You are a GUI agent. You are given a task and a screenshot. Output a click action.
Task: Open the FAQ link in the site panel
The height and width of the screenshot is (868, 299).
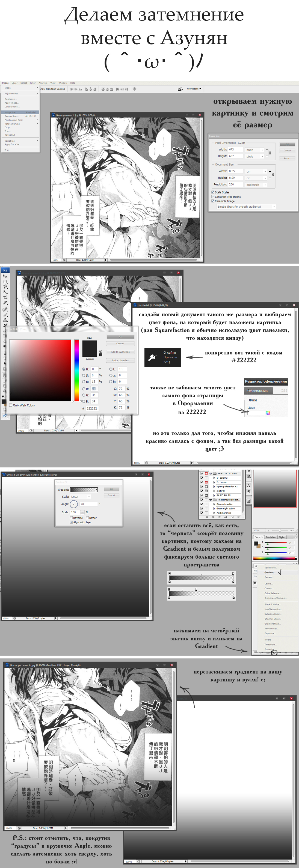(167, 362)
